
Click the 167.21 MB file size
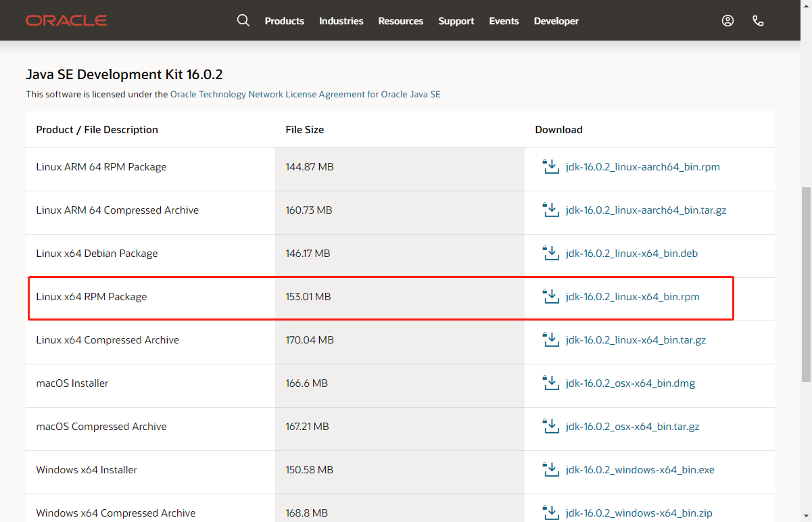coord(307,427)
